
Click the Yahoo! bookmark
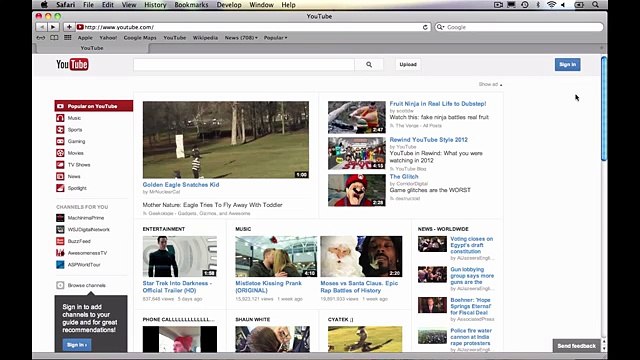108,38
